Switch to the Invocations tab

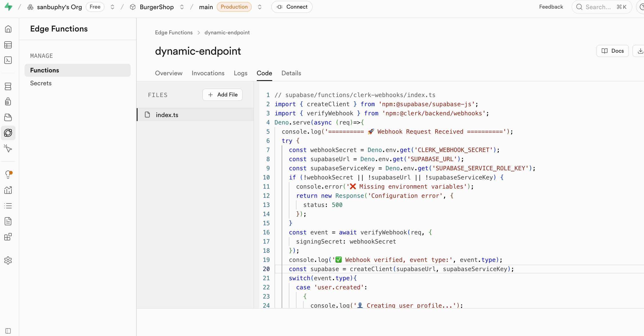[208, 73]
